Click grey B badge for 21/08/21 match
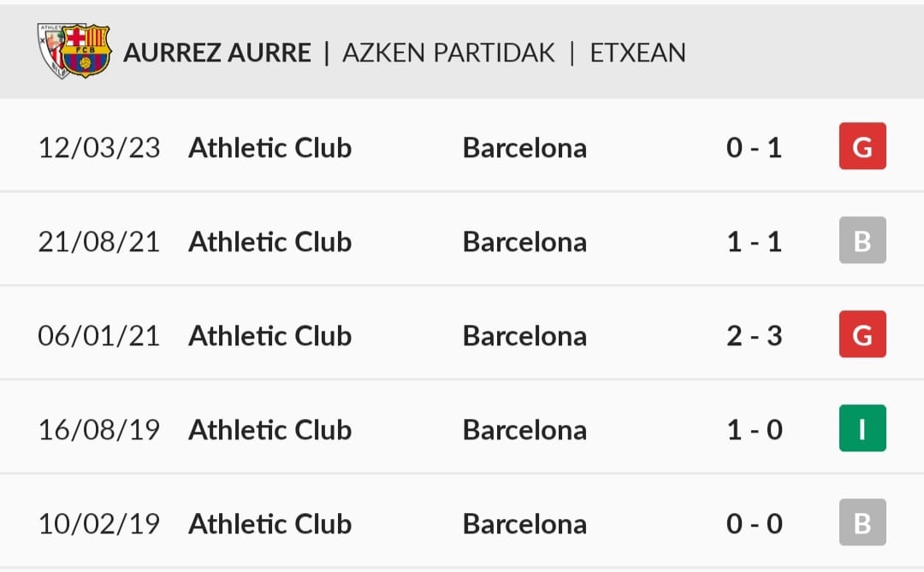 [862, 240]
